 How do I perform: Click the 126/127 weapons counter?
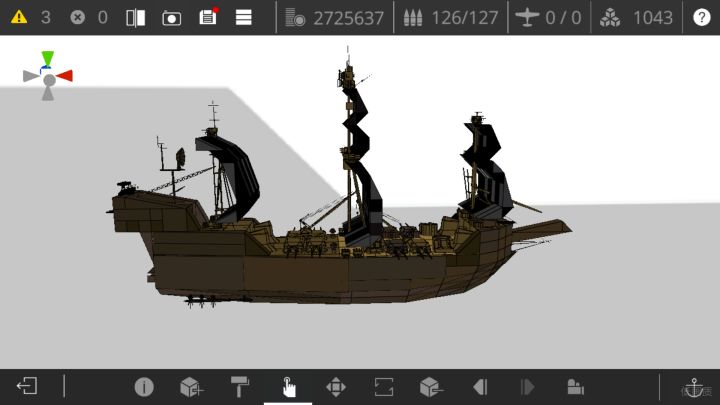[x=450, y=17]
